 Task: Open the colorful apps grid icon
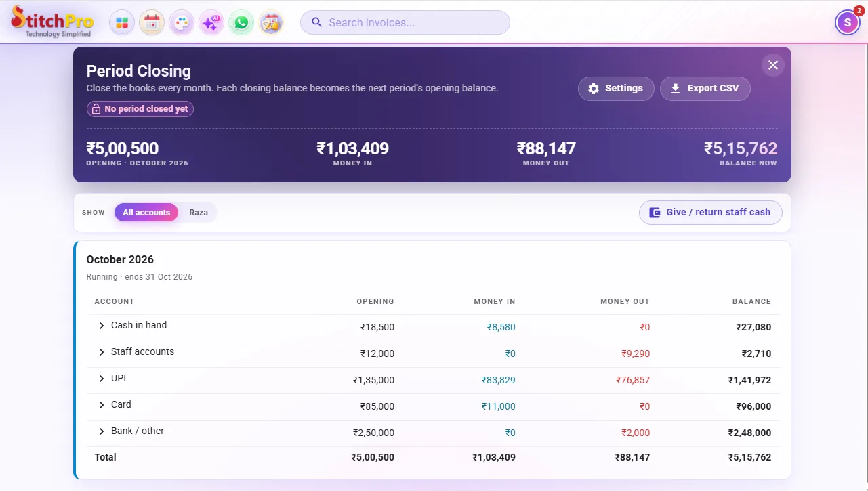122,23
